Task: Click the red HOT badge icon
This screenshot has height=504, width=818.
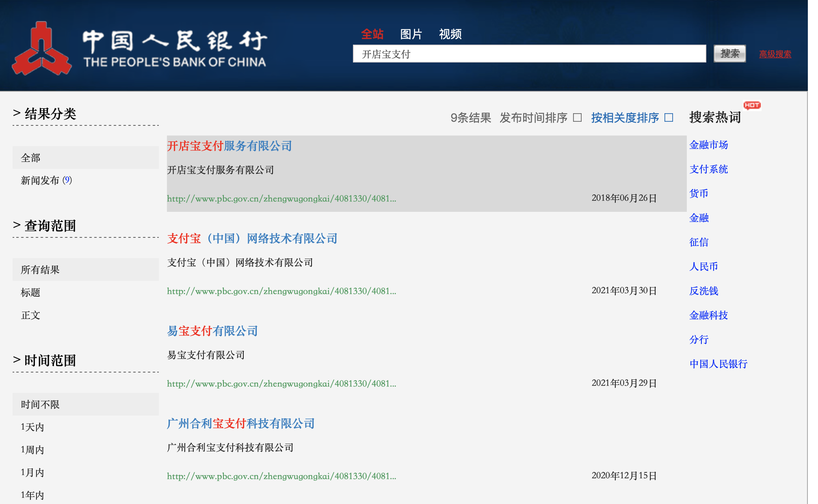Action: click(752, 105)
